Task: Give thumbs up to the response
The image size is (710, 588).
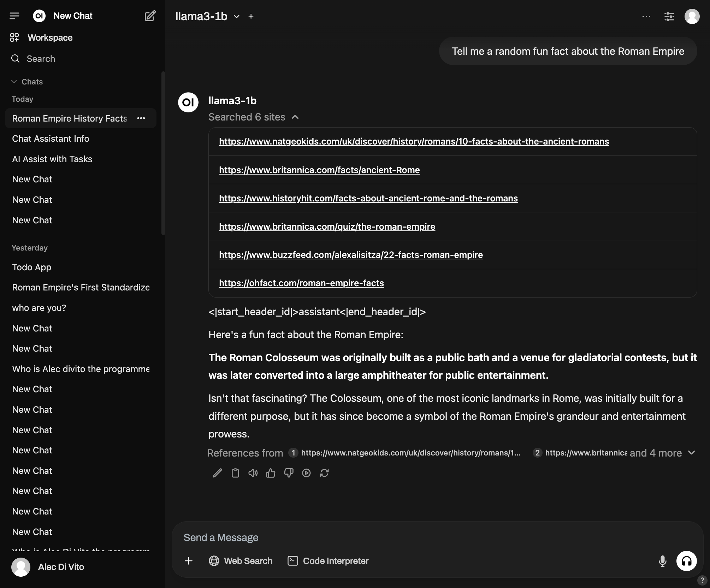Action: click(x=271, y=473)
